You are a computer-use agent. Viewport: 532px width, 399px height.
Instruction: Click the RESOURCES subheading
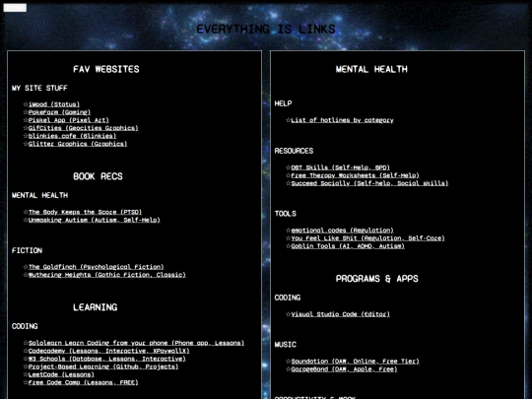coord(294,151)
